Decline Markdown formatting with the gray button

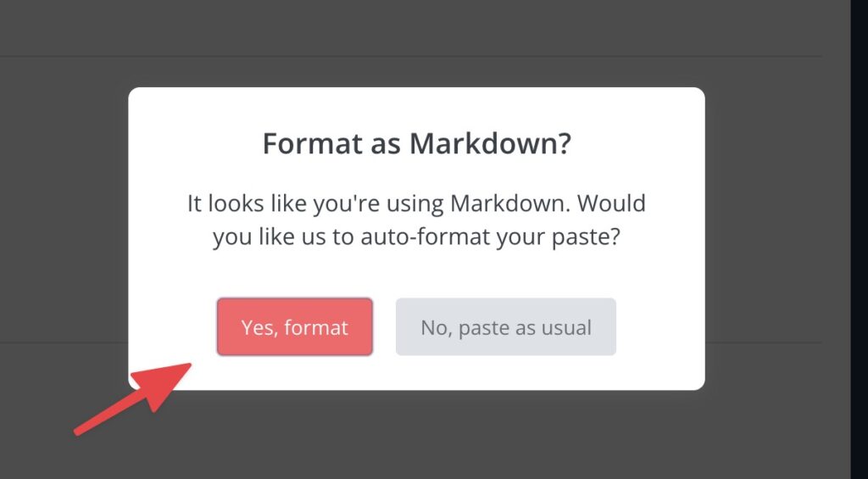(x=505, y=326)
